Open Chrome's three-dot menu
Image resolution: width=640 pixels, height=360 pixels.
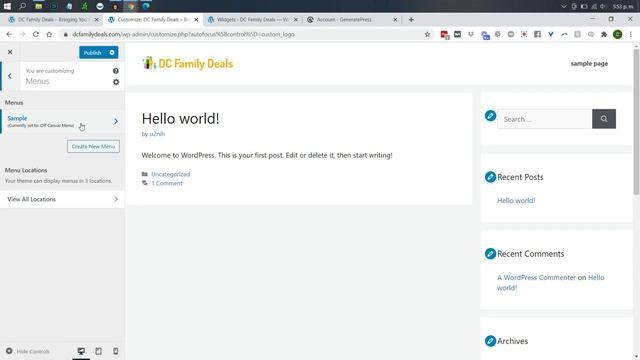[631, 34]
